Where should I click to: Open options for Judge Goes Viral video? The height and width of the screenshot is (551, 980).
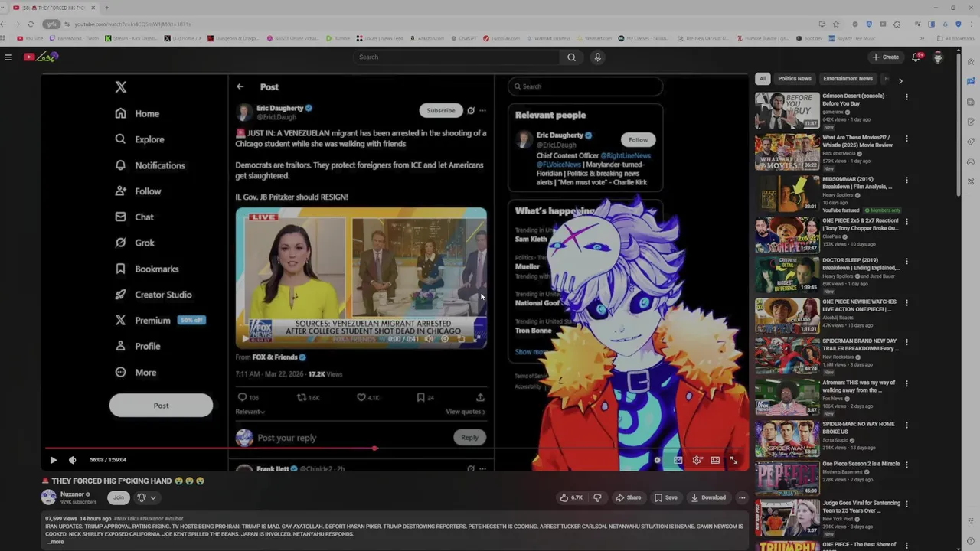906,504
